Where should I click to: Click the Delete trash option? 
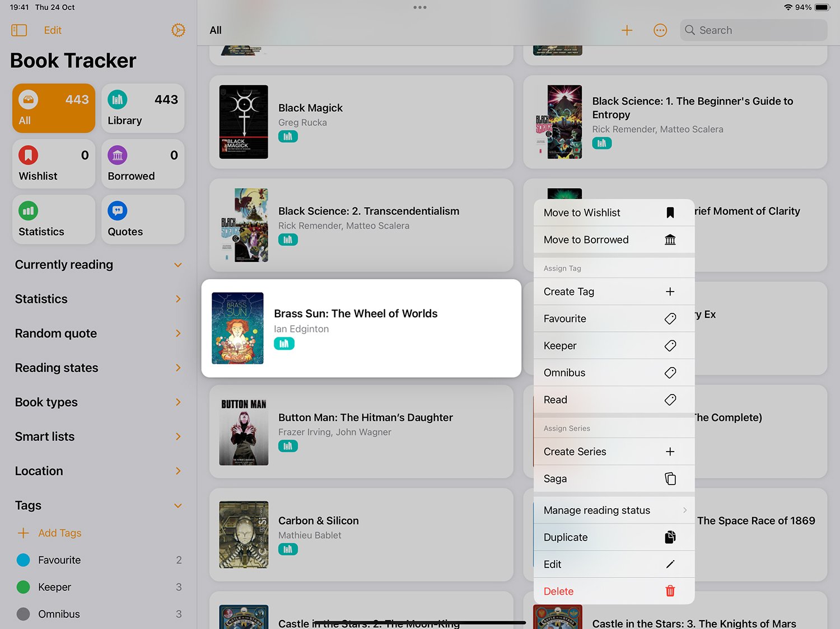(x=614, y=591)
